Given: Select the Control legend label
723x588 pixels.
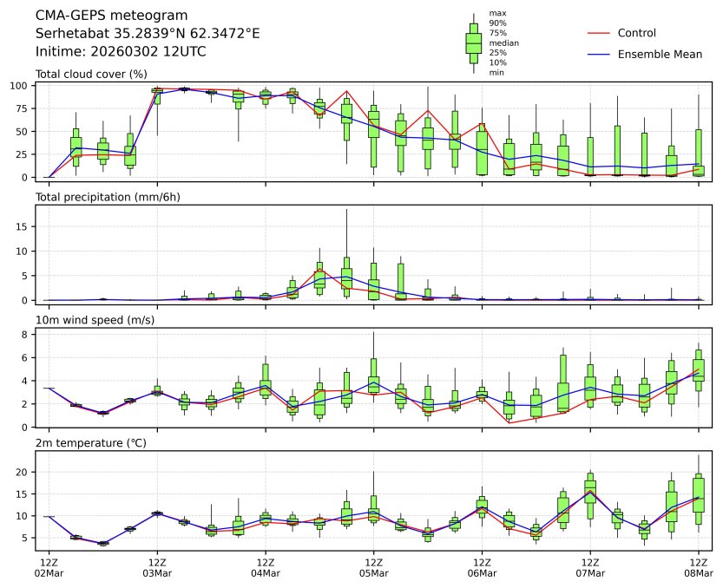Looking at the screenshot, I should coord(636,33).
